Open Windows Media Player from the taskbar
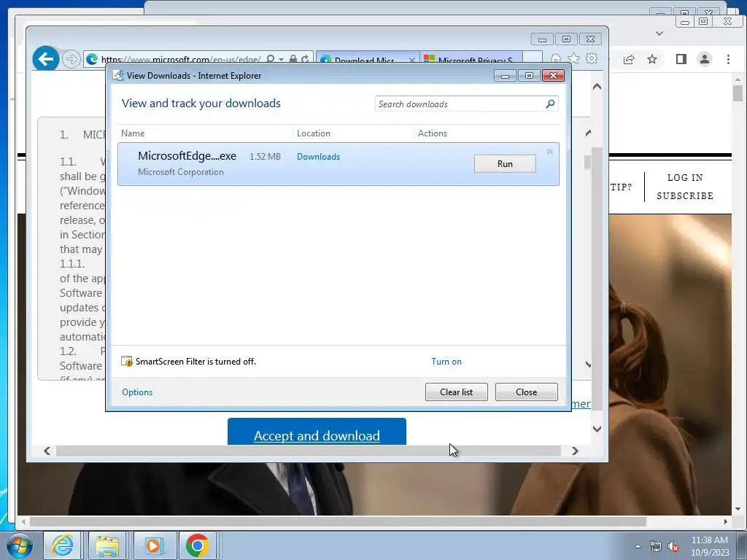Image resolution: width=747 pixels, height=560 pixels. (152, 545)
